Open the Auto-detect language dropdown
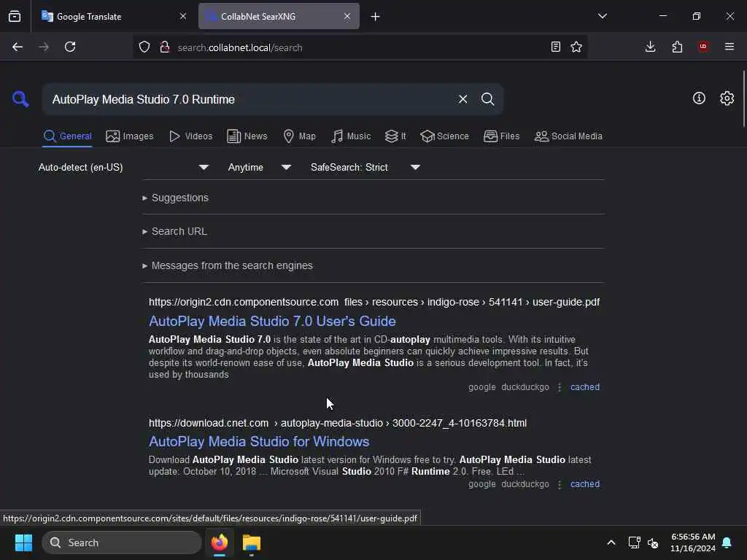This screenshot has width=747, height=560. coord(124,167)
